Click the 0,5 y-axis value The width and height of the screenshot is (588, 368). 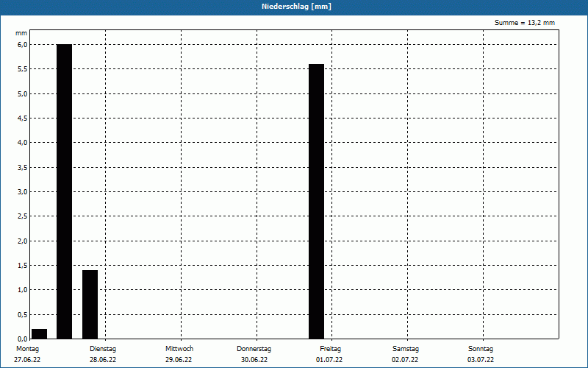coord(23,315)
